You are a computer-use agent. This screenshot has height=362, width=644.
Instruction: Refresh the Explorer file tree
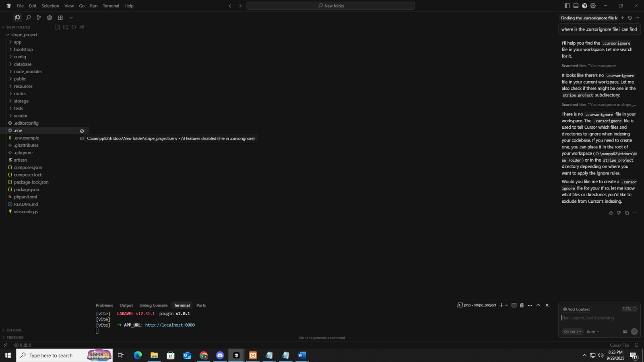[x=74, y=27]
